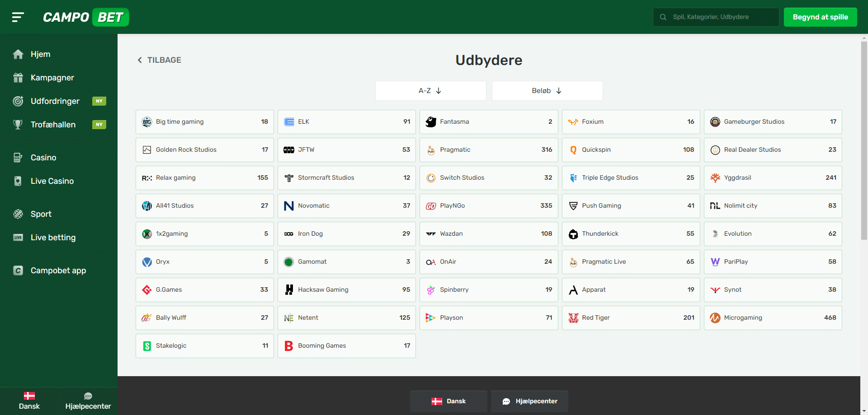
Task: Click the Novomatic N logo icon
Action: click(x=289, y=206)
